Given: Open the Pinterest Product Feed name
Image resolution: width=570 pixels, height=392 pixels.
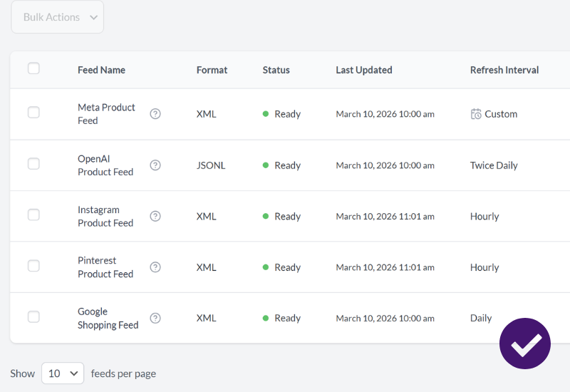Looking at the screenshot, I should (x=105, y=267).
